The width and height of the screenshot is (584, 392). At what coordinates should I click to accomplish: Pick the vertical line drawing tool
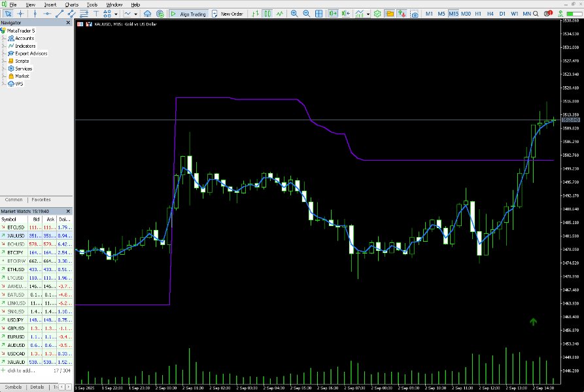(35, 14)
